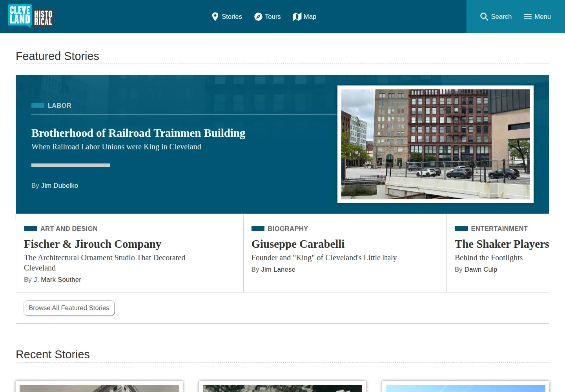
Task: Click author name Jim Lanese
Action: 278,269
